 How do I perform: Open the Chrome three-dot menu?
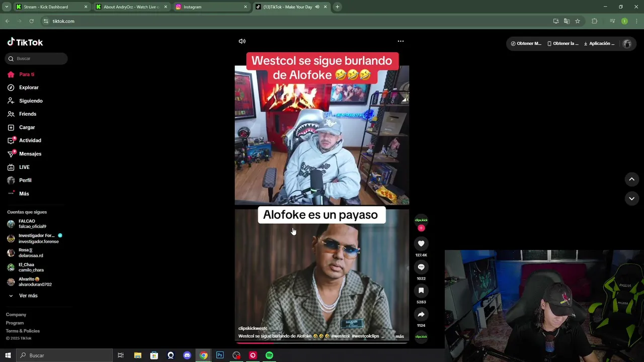click(x=637, y=21)
